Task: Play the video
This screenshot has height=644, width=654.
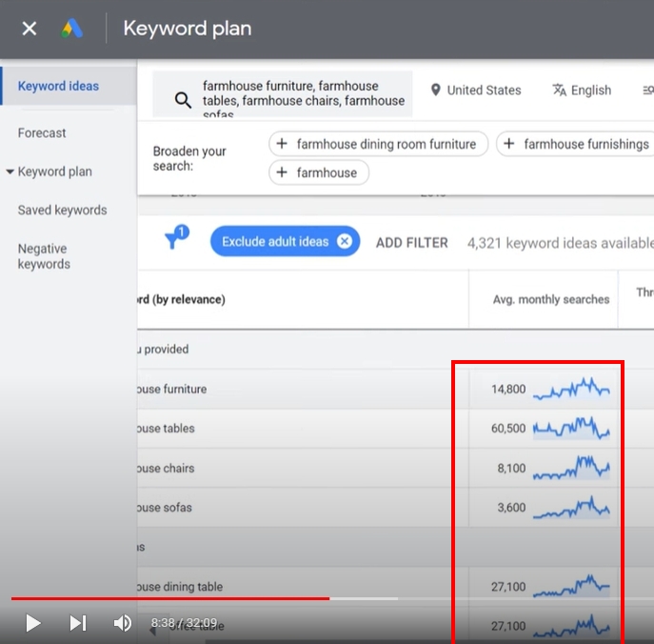Action: (x=33, y=623)
